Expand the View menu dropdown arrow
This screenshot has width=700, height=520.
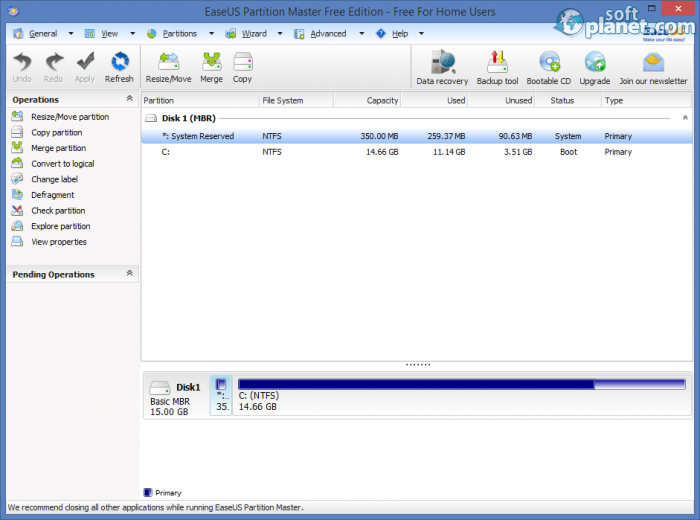[x=133, y=33]
